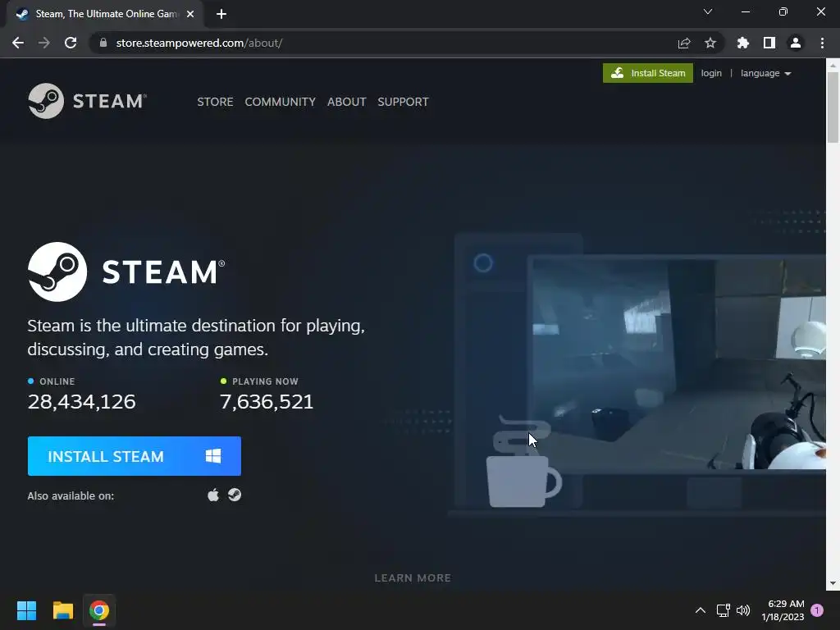Click the LEARN MORE link

(413, 578)
